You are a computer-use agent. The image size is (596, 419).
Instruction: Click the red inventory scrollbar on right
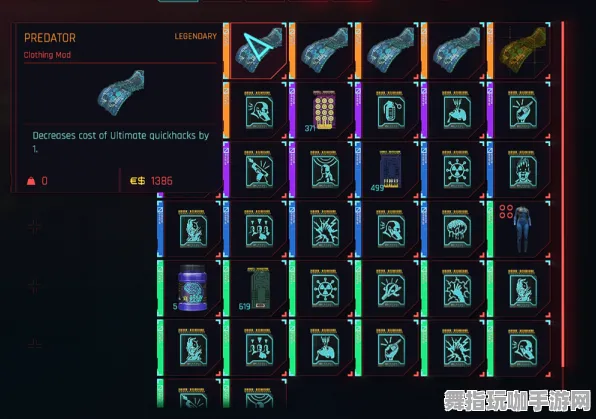point(563,194)
